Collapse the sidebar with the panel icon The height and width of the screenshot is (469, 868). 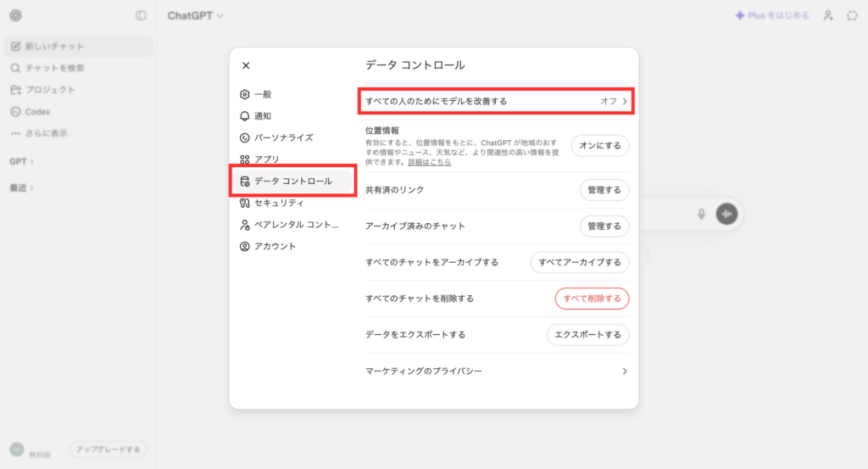click(x=142, y=15)
